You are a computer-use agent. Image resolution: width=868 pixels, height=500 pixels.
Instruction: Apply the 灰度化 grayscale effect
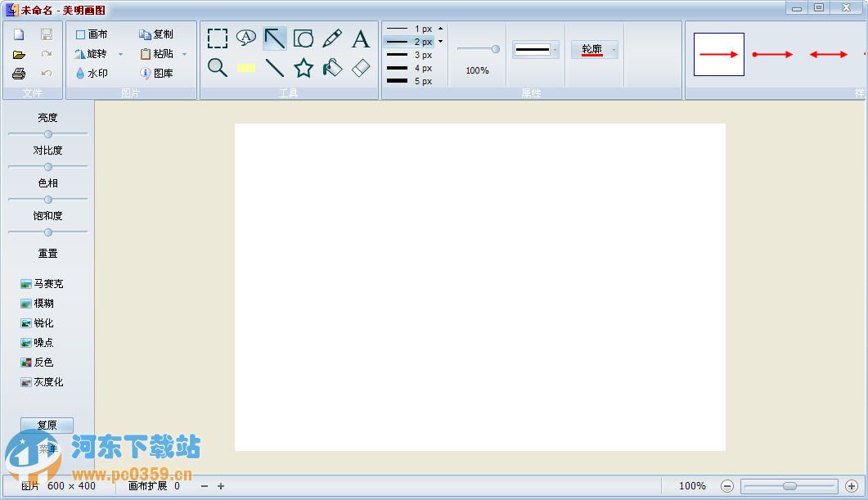point(42,382)
